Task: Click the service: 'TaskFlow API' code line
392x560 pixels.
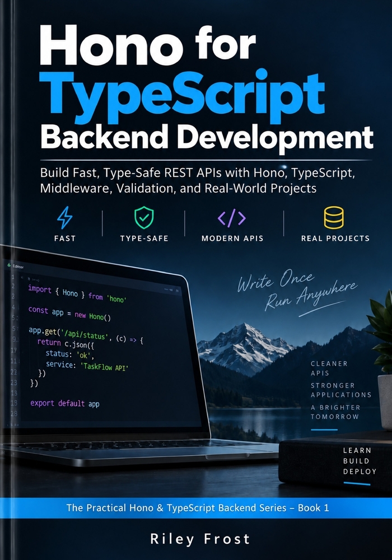Action: click(x=87, y=366)
